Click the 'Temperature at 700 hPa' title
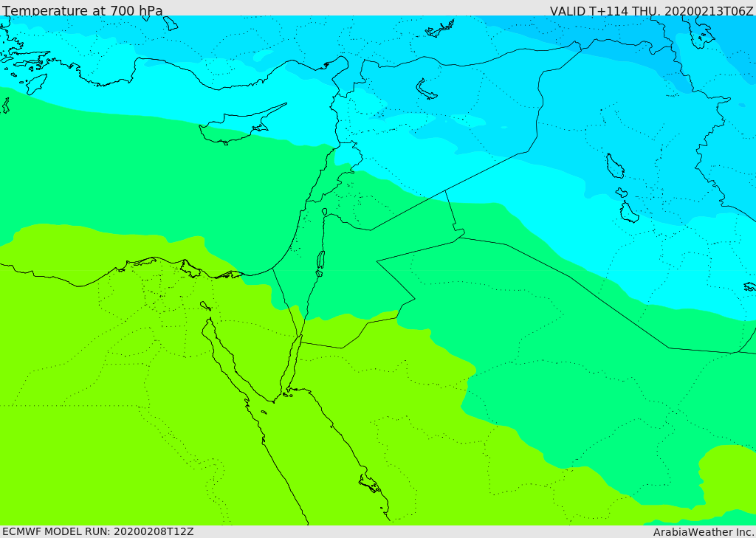The image size is (756, 538). click(83, 10)
